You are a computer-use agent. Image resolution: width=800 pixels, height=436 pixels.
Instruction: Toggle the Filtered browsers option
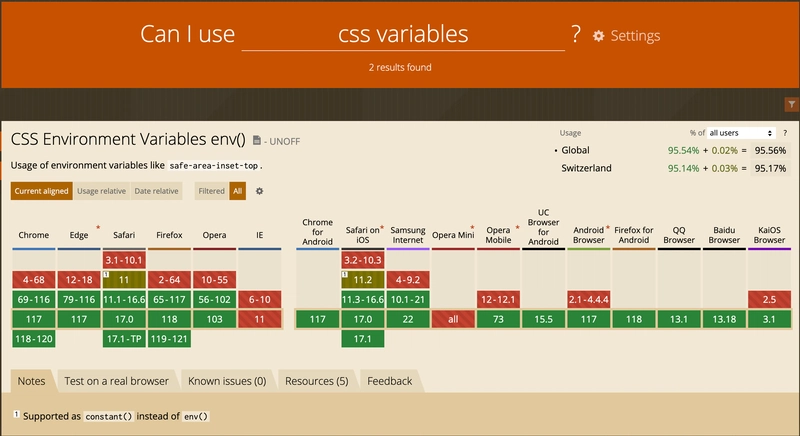[x=211, y=191]
